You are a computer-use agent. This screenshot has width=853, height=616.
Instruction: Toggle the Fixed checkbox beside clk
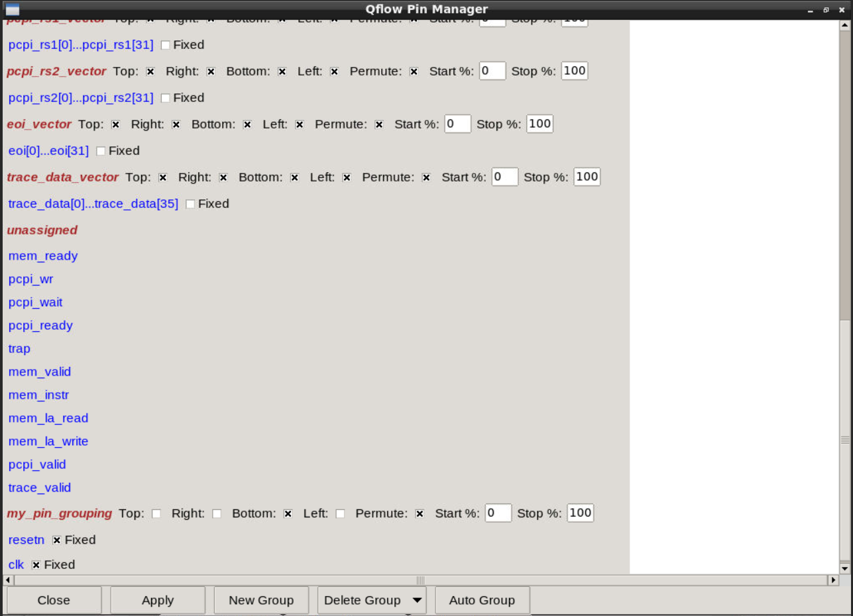(37, 564)
